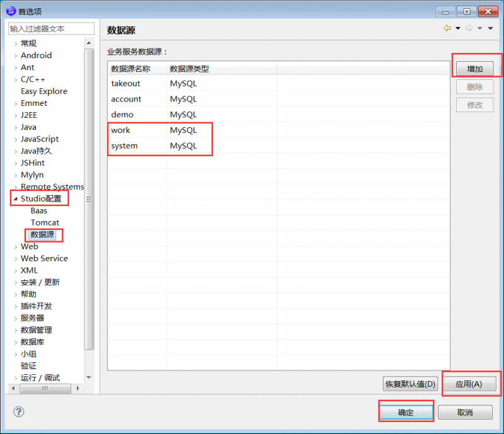Viewport: 504px width, 434px height.
Task: Select JSHint in the tree
Action: coord(33,163)
